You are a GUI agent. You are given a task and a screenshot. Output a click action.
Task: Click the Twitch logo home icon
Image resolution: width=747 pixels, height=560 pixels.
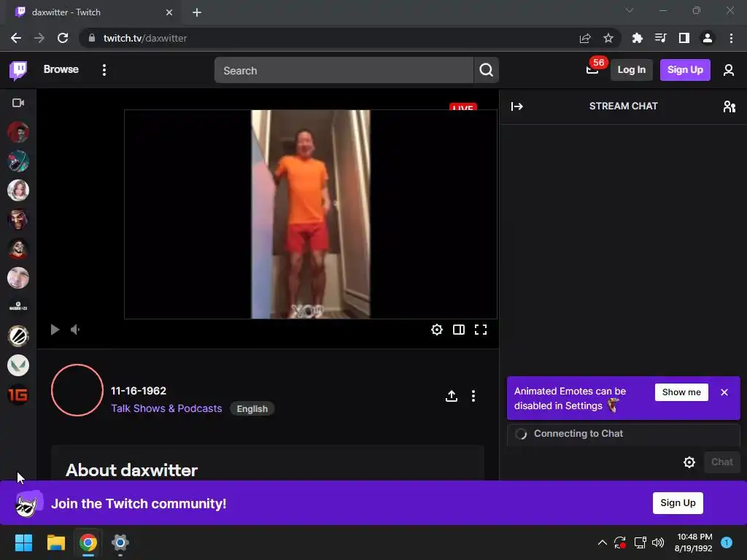point(18,71)
